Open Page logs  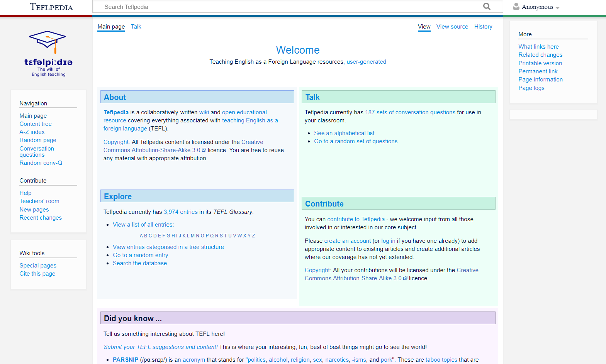(531, 88)
